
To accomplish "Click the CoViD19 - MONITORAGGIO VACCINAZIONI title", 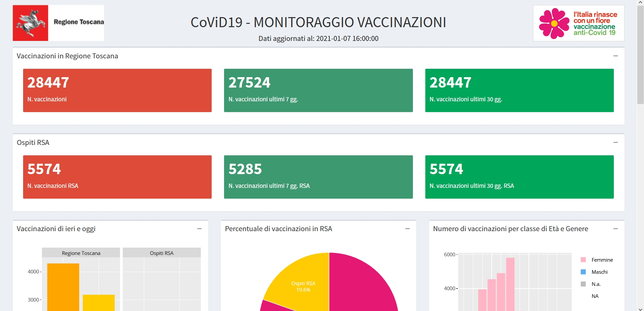I will click(x=318, y=22).
